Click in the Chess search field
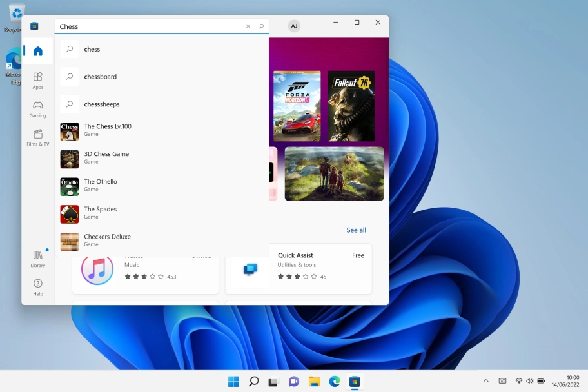The height and width of the screenshot is (392, 588). [x=148, y=26]
